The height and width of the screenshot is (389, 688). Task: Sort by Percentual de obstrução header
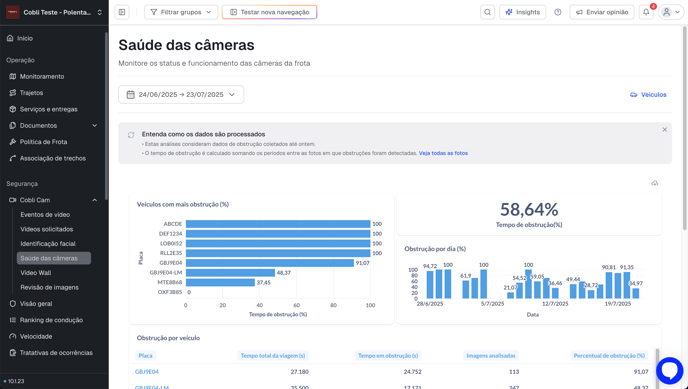[609, 356]
